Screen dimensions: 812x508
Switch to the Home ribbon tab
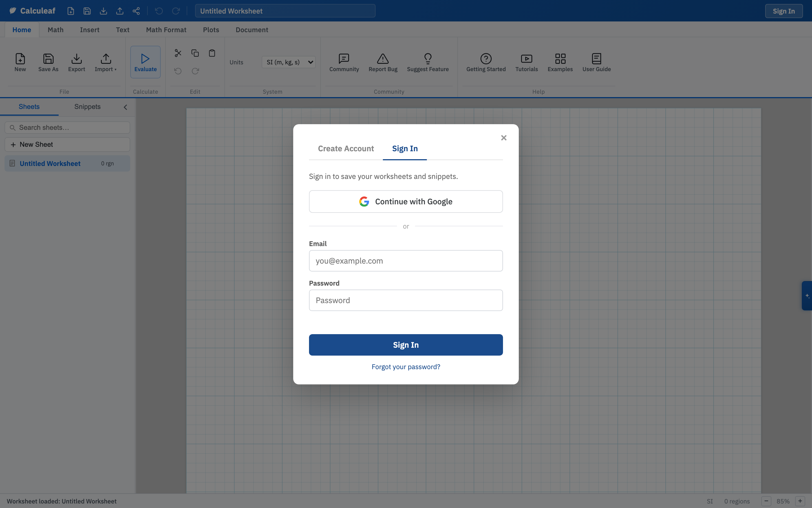tap(22, 30)
